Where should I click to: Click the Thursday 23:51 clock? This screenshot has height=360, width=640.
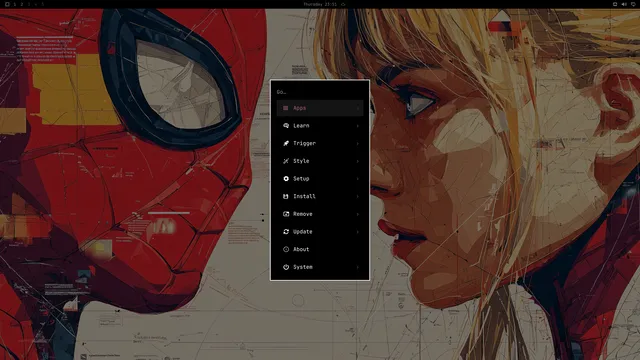click(320, 4)
